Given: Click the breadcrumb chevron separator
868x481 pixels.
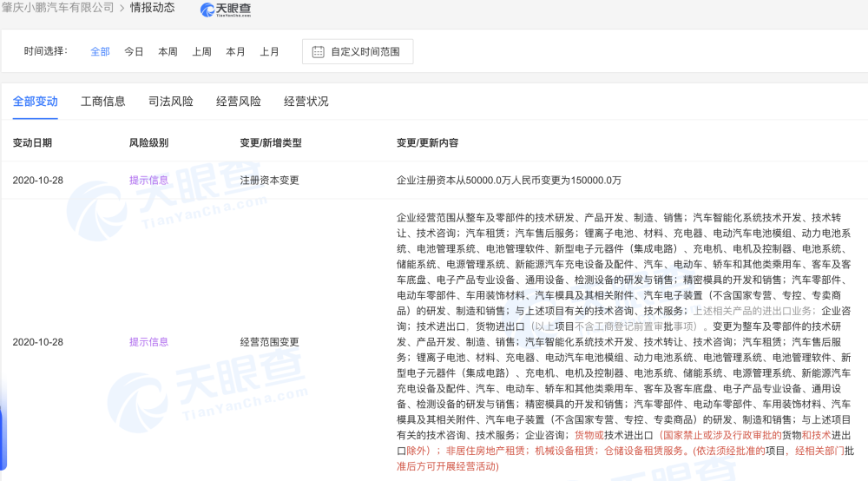Looking at the screenshot, I should [x=122, y=9].
